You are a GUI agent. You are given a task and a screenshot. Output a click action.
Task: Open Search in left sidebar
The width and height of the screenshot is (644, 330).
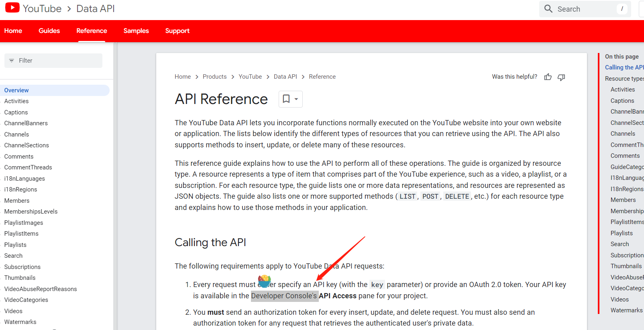[x=13, y=256]
